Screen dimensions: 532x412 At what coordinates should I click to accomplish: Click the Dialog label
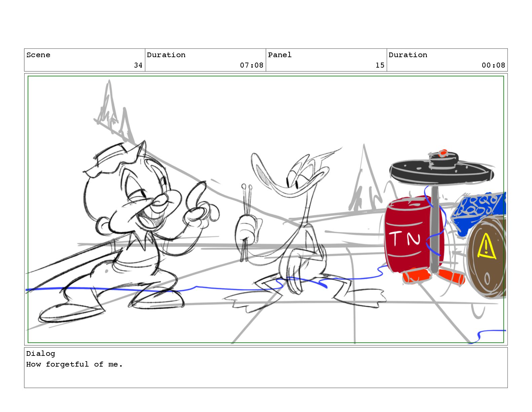click(x=40, y=353)
